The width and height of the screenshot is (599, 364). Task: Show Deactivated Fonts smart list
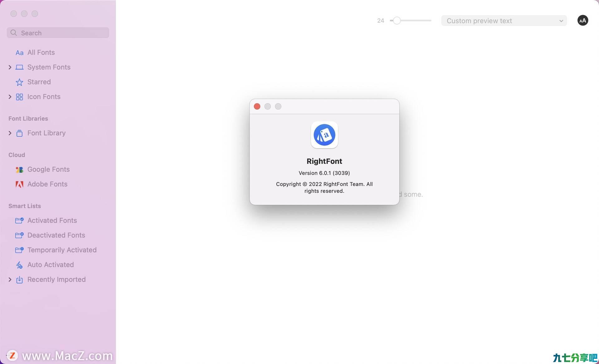pos(56,235)
